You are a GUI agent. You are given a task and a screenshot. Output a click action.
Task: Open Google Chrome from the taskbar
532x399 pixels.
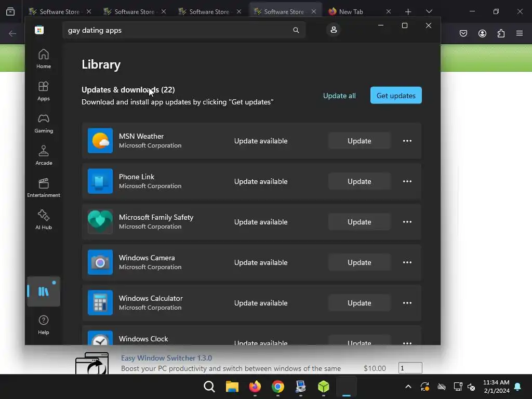point(278,387)
